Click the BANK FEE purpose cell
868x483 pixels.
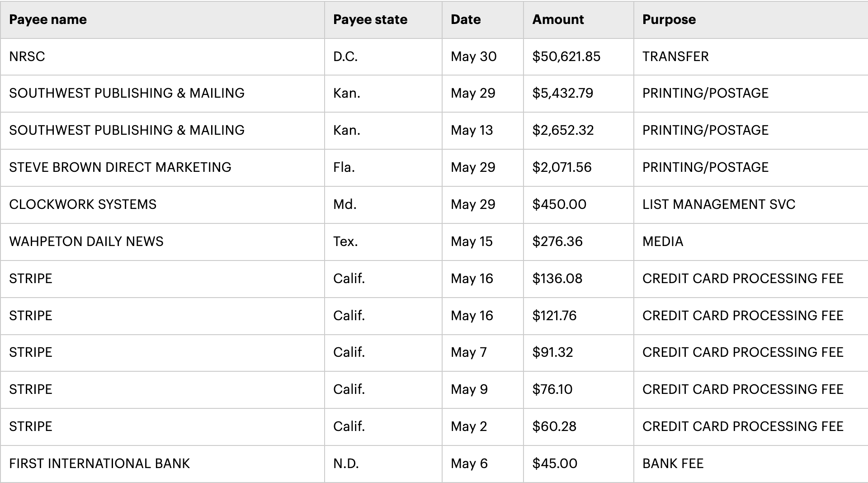point(673,464)
